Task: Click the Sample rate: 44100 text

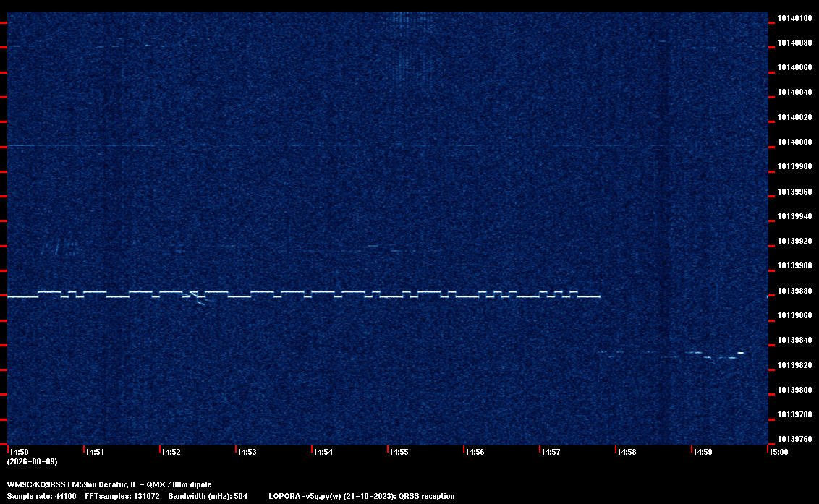Action: point(42,496)
